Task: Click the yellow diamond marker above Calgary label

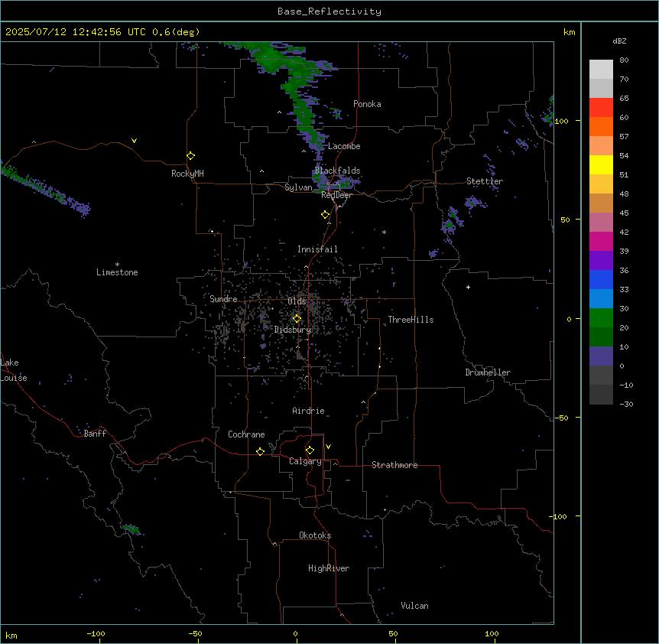Action: 310,450
